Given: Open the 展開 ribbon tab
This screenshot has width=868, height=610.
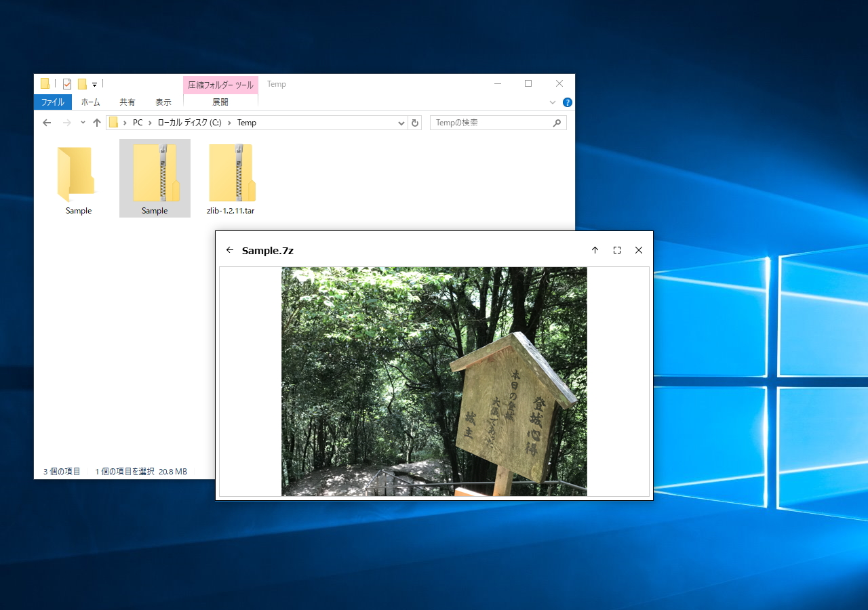Looking at the screenshot, I should (220, 102).
